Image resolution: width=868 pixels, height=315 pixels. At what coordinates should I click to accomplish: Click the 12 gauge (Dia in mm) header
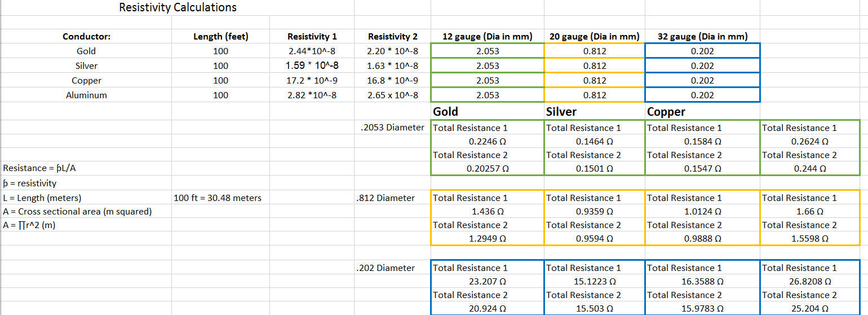coord(487,37)
